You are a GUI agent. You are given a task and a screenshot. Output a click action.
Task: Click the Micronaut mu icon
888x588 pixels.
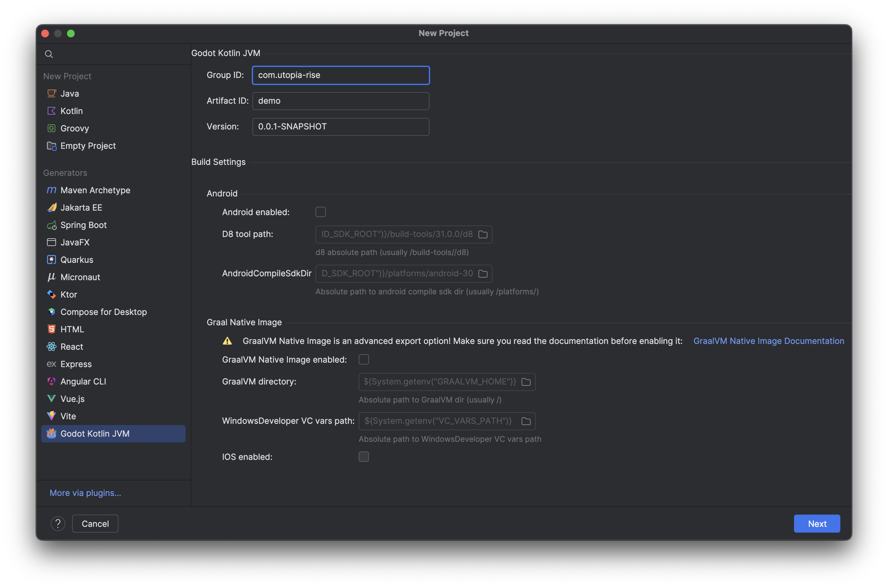(51, 277)
